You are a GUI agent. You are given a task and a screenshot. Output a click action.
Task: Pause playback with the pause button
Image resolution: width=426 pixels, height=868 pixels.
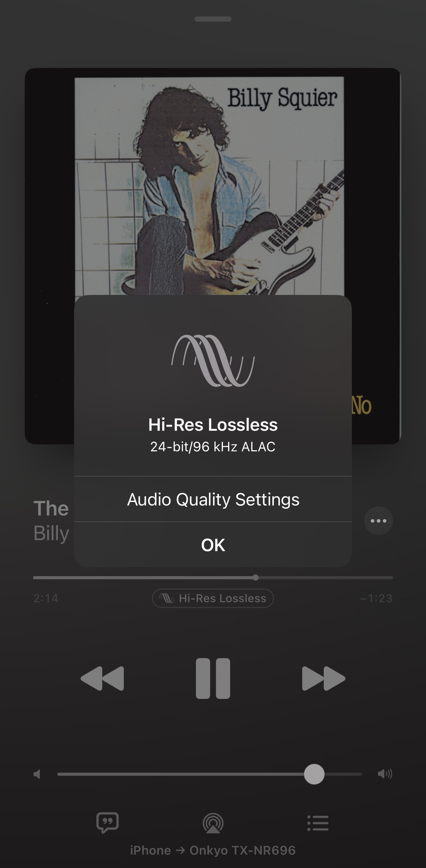pyautogui.click(x=213, y=678)
